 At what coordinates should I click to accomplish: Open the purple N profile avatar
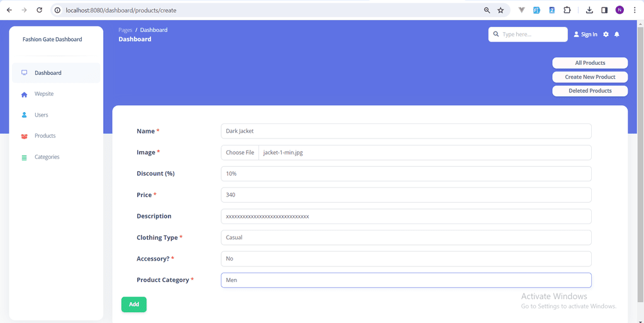click(619, 10)
